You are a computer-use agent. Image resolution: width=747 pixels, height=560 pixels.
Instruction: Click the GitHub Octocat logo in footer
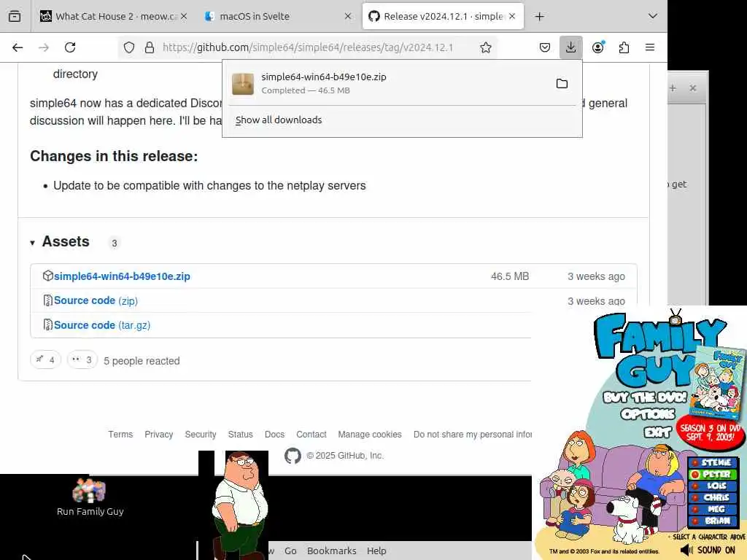pyautogui.click(x=293, y=456)
